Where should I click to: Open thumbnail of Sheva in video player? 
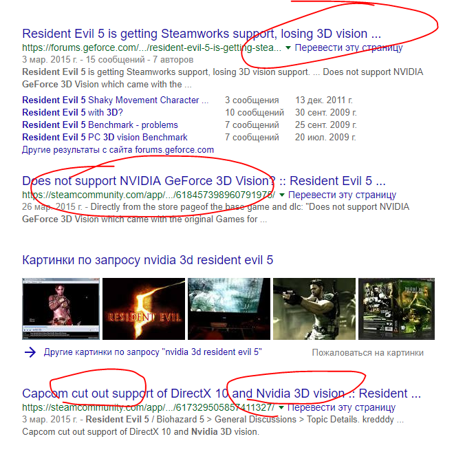tap(61, 309)
